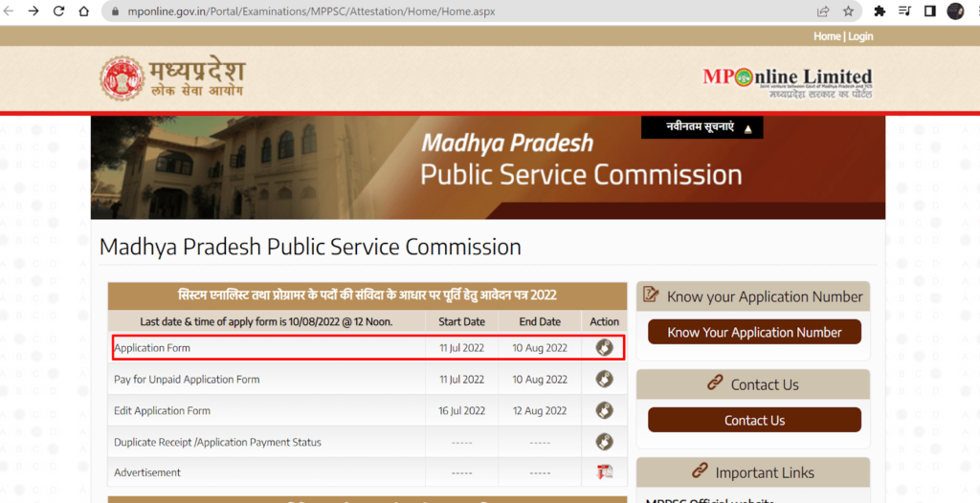Open the Advertisement PDF icon
The width and height of the screenshot is (980, 503).
604,472
